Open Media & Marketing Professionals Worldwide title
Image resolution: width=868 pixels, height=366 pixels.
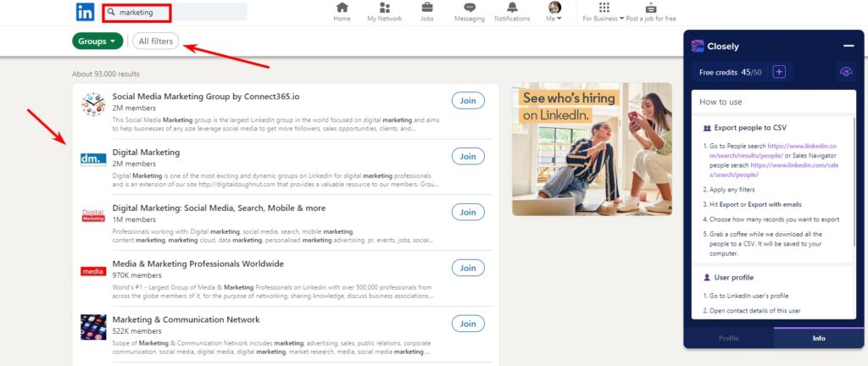[x=198, y=263]
